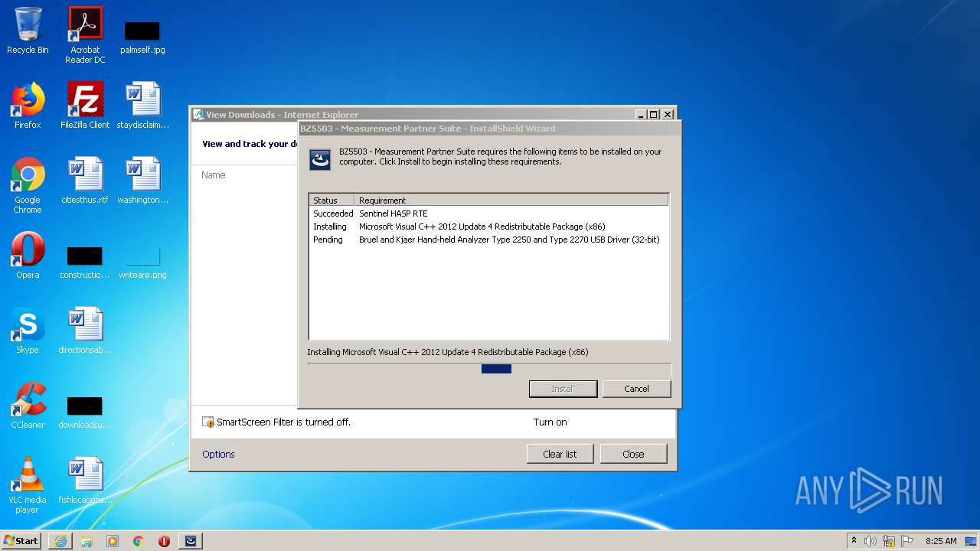Open Opera taskbar icon
The image size is (980, 551).
(x=164, y=541)
